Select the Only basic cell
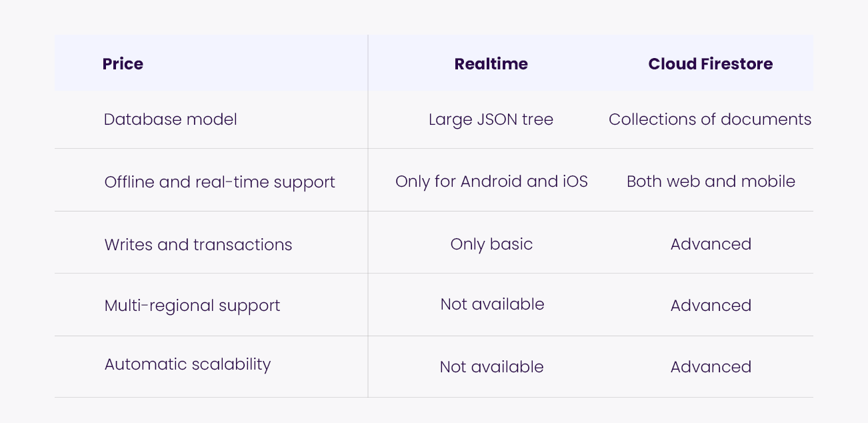Viewport: 868px width, 423px height. tap(492, 244)
